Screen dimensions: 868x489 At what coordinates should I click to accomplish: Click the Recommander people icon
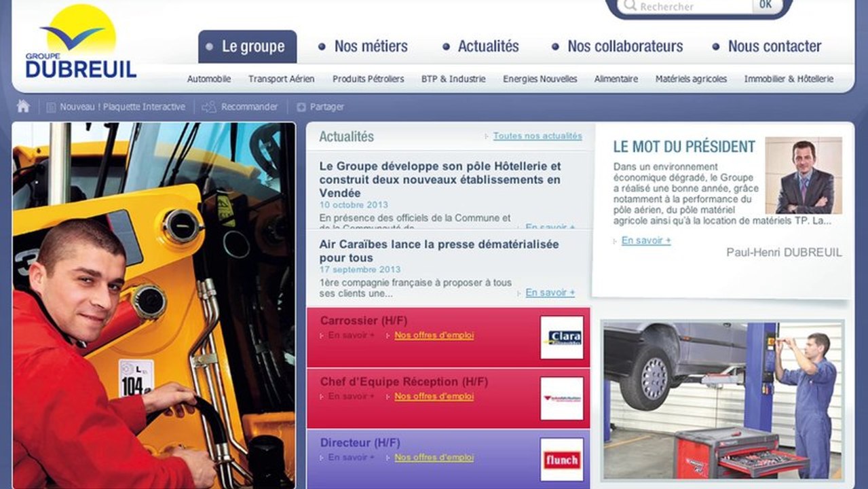point(209,107)
